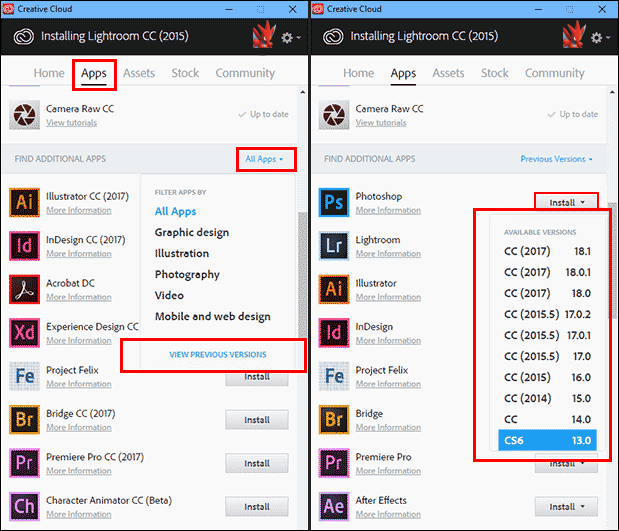Open All Apps filter dropdown
This screenshot has height=531, width=619.
click(x=264, y=159)
